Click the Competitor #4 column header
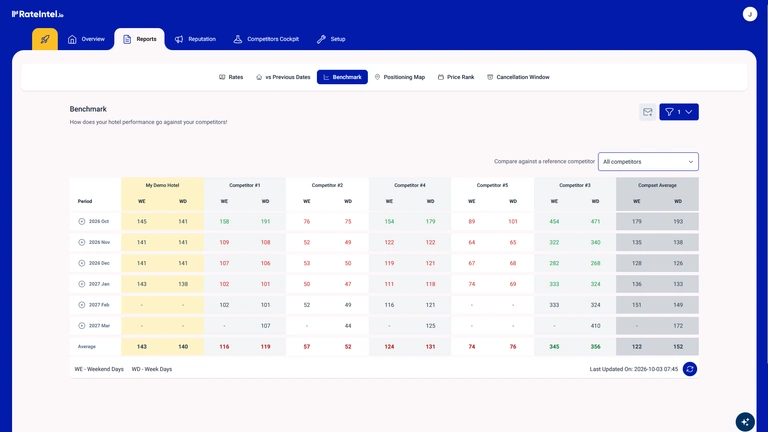The height and width of the screenshot is (432, 768). [x=409, y=185]
